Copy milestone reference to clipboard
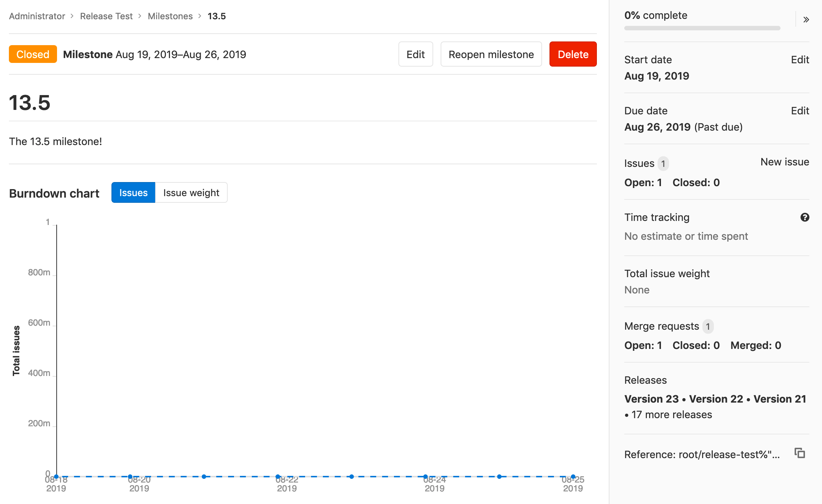The width and height of the screenshot is (822, 504). (800, 453)
